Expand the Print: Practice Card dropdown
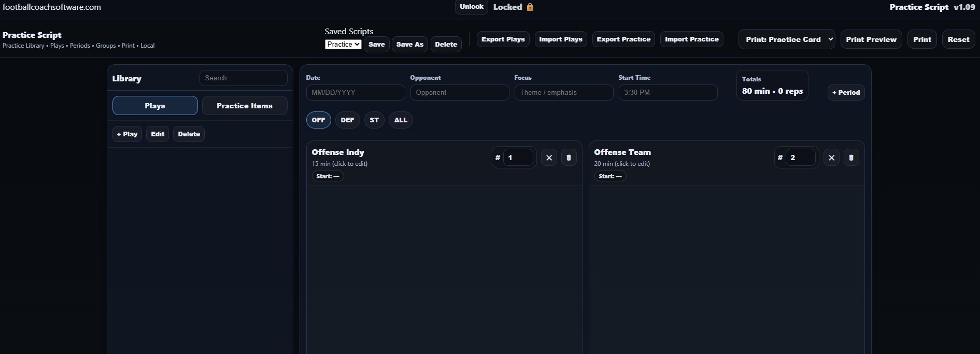Screen dimensions: 980x354 786,39
